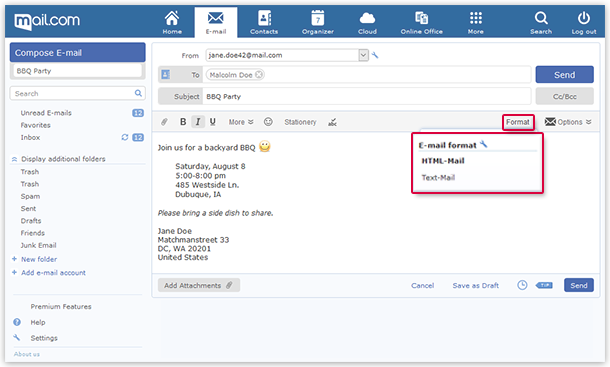Refresh the Inbox with sync icon
The image size is (610, 367).
124,137
